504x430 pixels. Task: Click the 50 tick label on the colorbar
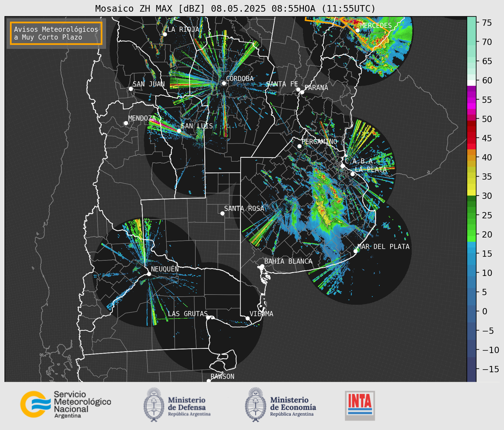[487, 119]
